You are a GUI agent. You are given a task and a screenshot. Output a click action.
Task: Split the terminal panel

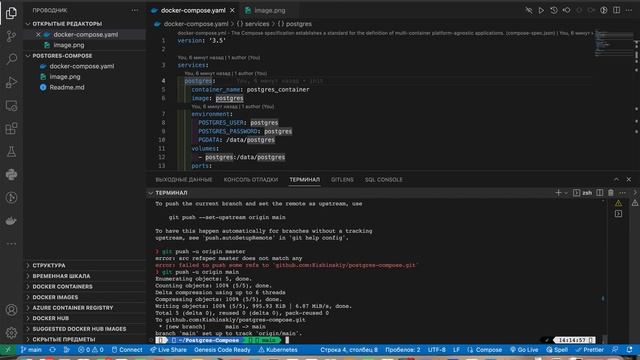click(600, 193)
